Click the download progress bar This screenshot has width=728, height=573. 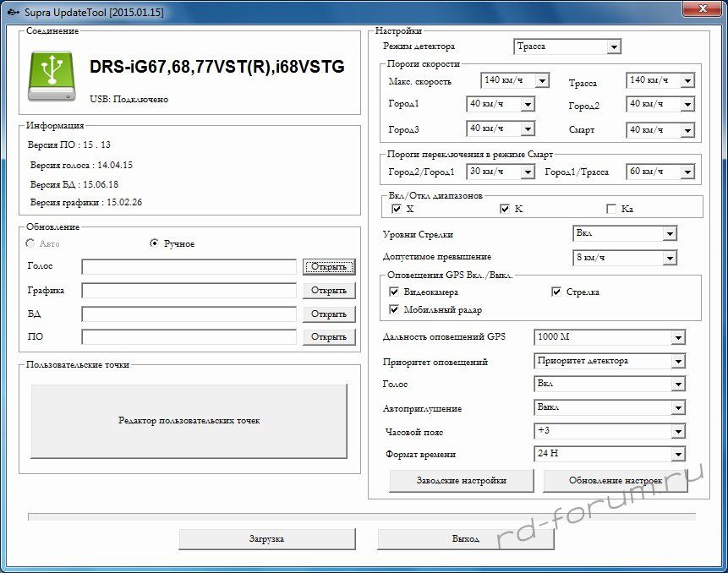click(362, 516)
